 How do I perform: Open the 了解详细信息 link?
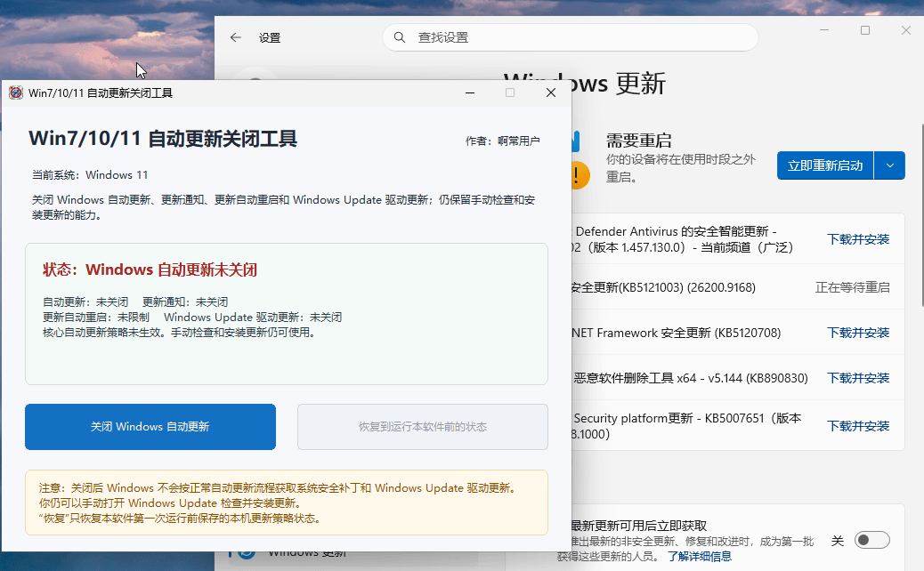pyautogui.click(x=700, y=556)
